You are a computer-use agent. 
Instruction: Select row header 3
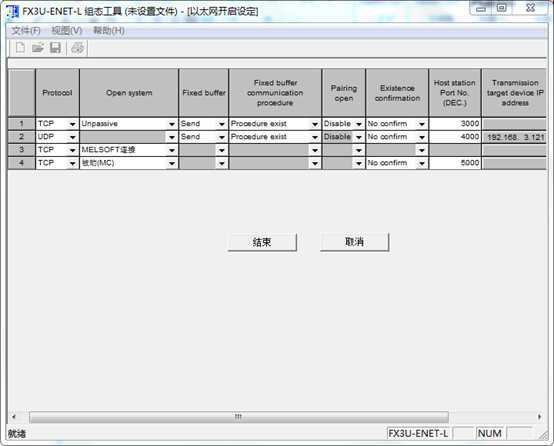(x=22, y=150)
